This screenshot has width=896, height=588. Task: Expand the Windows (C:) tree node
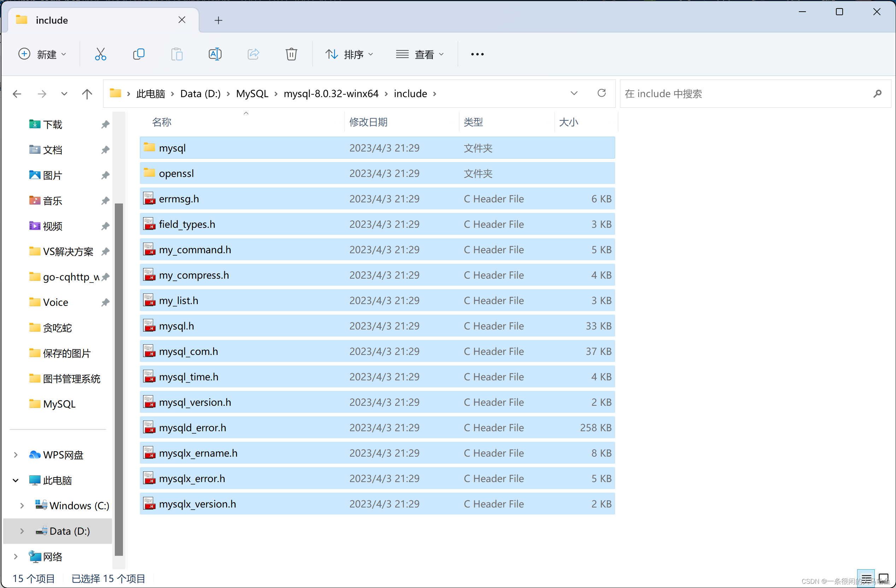pos(22,506)
